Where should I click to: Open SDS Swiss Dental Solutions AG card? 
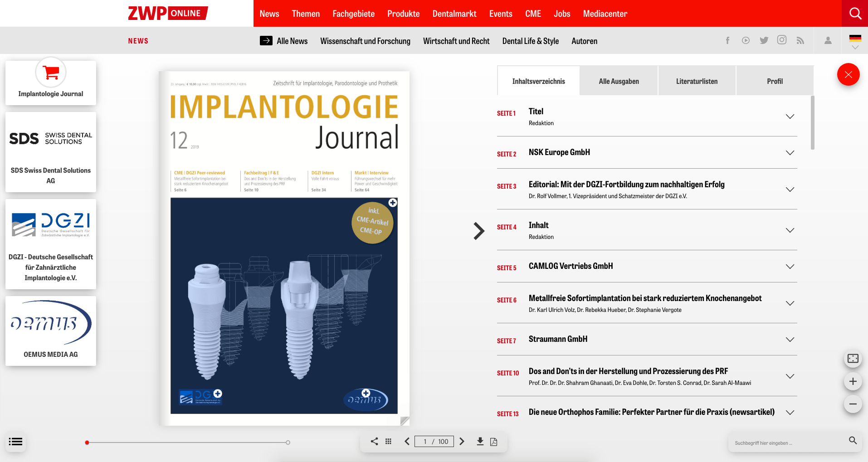(51, 152)
